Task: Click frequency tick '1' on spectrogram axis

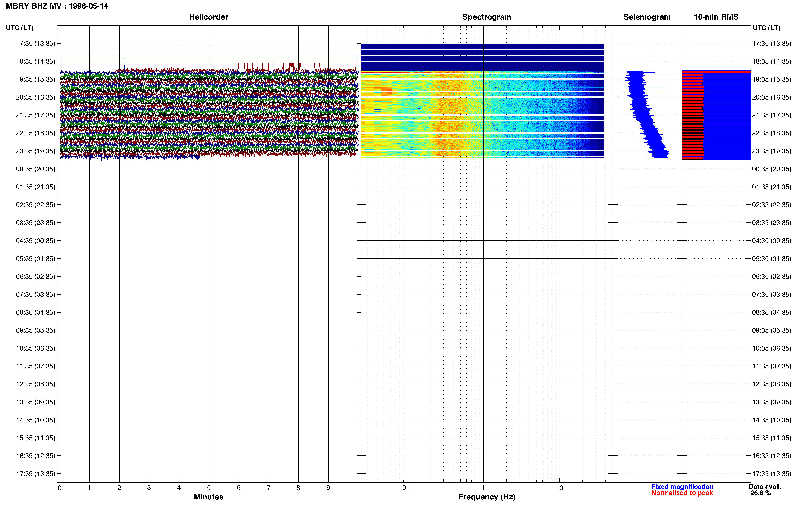Action: 483,488
